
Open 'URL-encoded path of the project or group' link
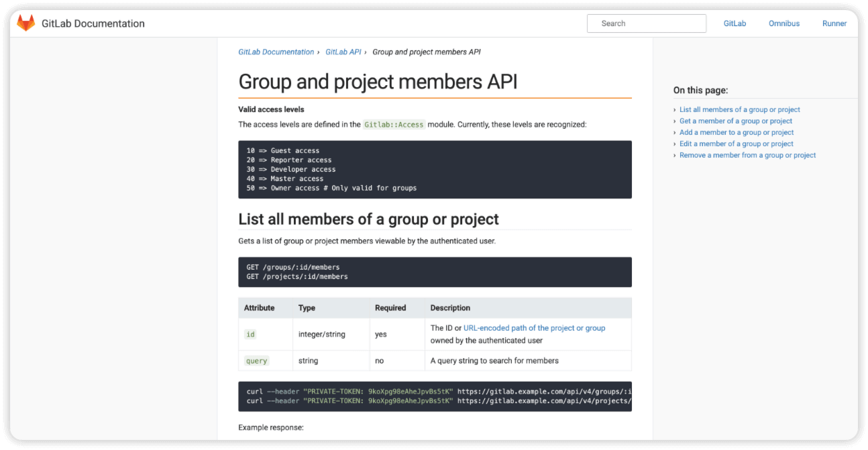click(535, 328)
